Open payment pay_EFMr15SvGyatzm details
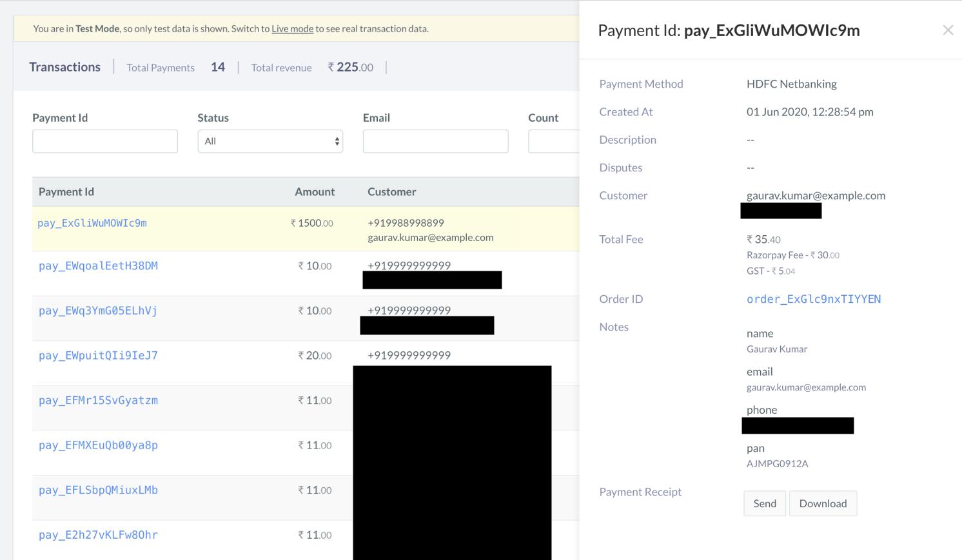The width and height of the screenshot is (962, 560). (98, 400)
